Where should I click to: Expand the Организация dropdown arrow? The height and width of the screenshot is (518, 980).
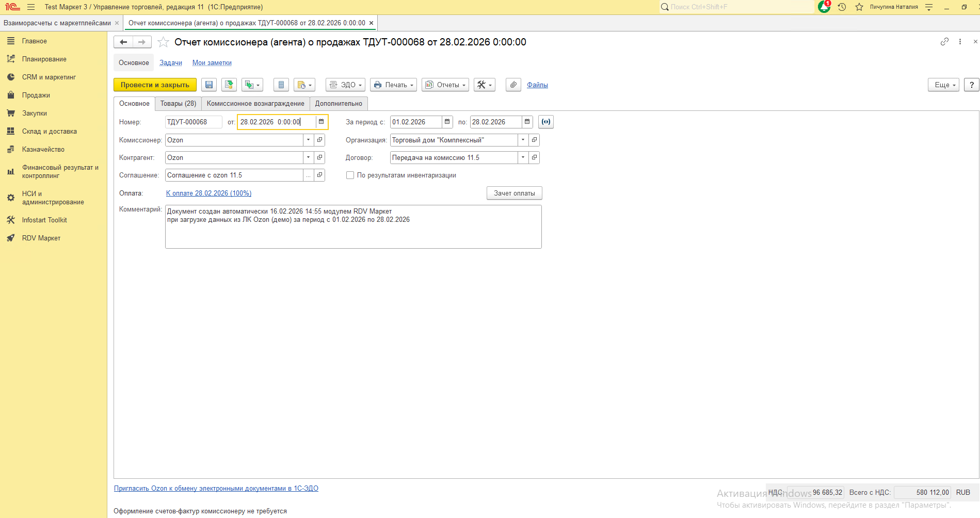coord(523,140)
